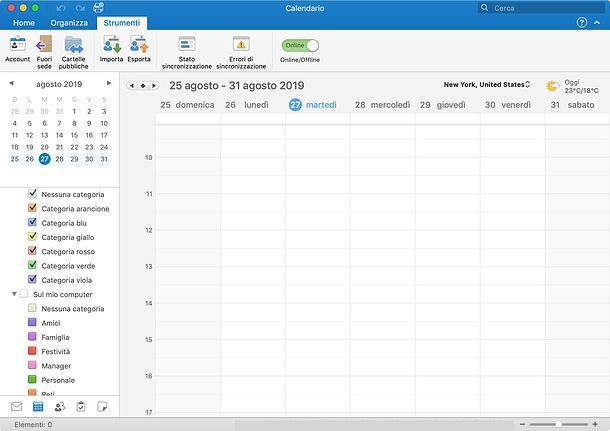Click the today diamond button
The image size is (610, 431).
[143, 86]
